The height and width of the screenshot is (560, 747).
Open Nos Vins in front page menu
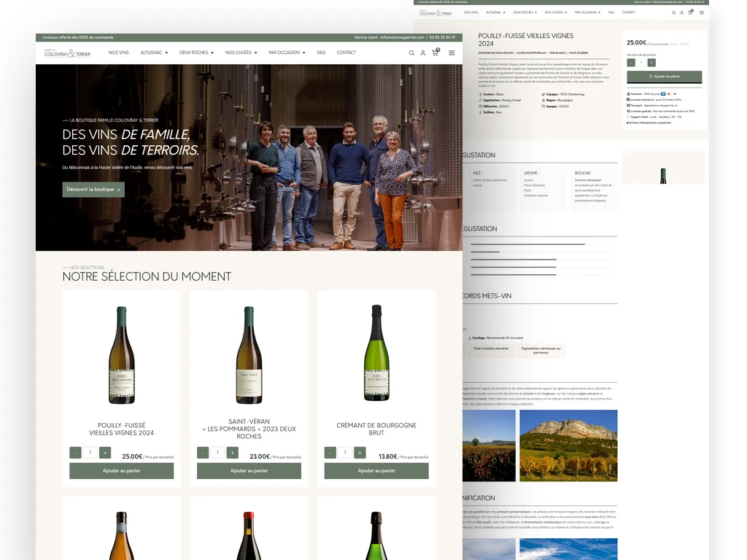[119, 52]
